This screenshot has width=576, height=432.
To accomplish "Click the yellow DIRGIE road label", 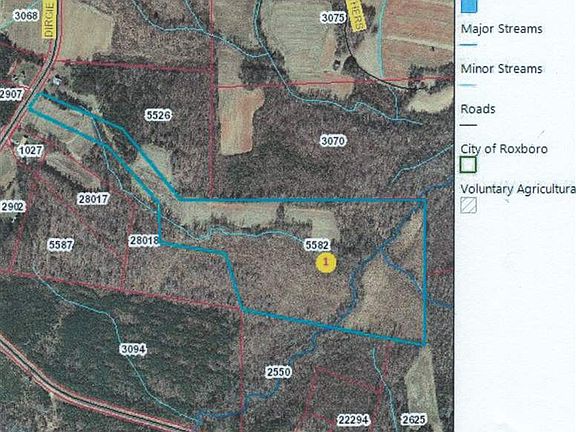I will [49, 19].
